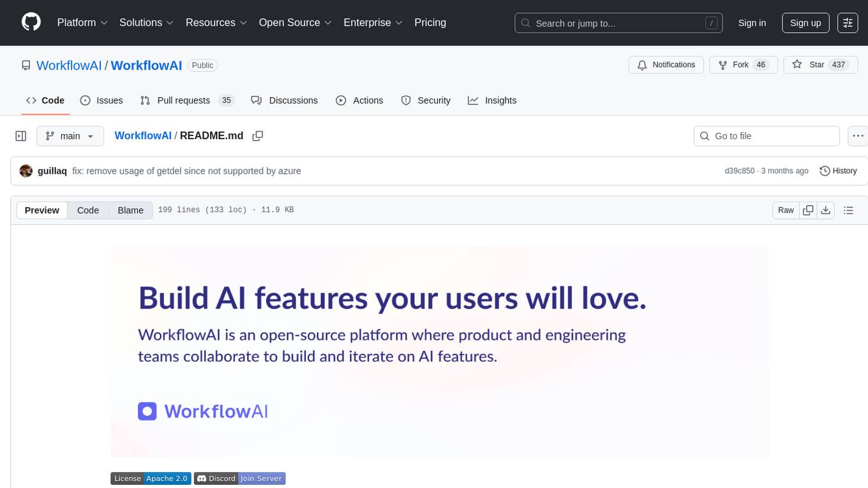Open commit d39c850
Screen dimensions: 868x488
click(739, 171)
